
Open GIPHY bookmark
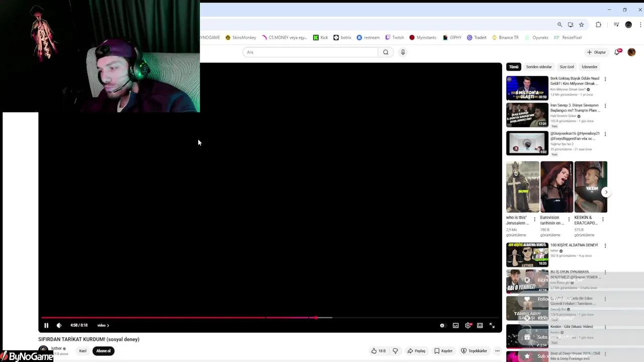tap(452, 38)
